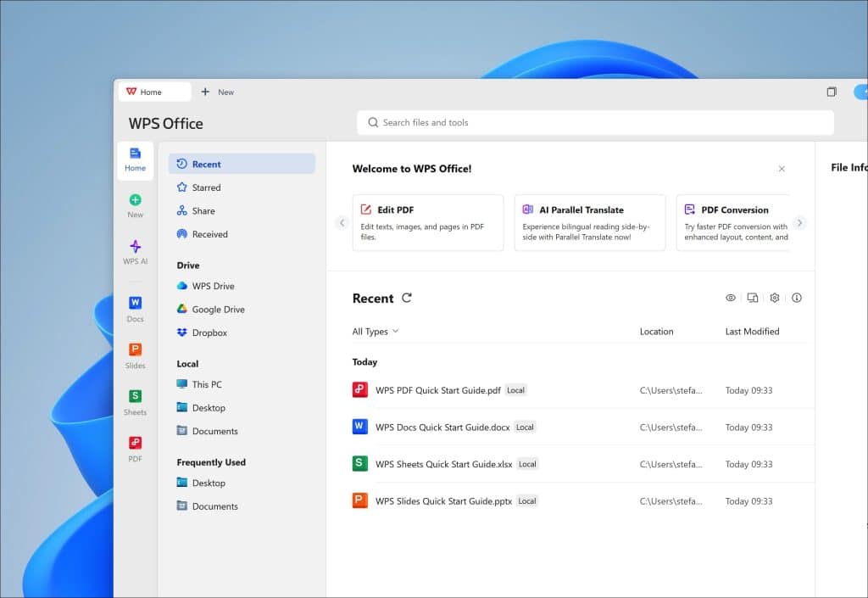This screenshot has width=868, height=598.
Task: Refresh the Recent files list
Action: (407, 298)
